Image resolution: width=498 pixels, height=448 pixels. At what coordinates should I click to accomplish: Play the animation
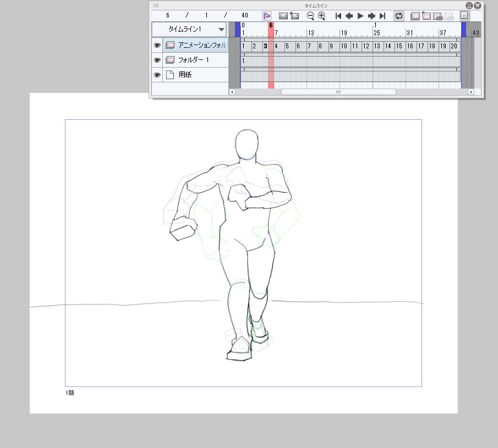coord(360,16)
